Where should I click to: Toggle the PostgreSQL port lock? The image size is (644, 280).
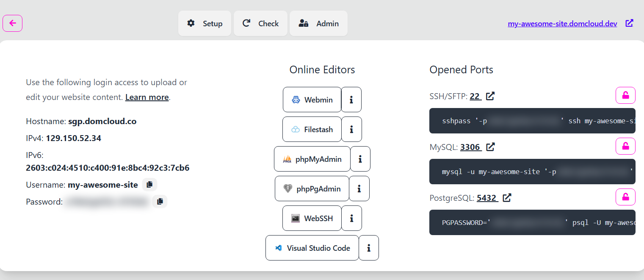coord(625,197)
